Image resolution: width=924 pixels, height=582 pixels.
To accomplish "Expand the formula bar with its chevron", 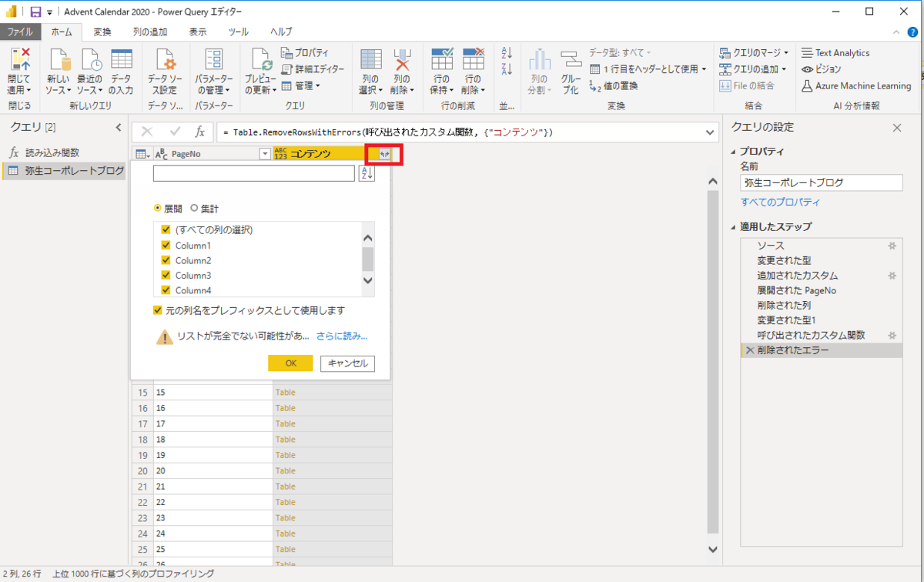I will coord(709,132).
